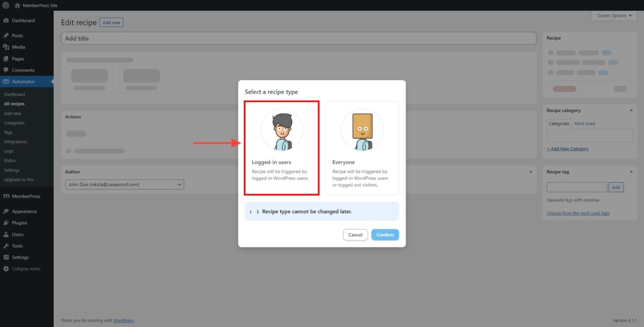Image resolution: width=644 pixels, height=327 pixels.
Task: Open Automator Logs submenu item
Action: (x=8, y=151)
